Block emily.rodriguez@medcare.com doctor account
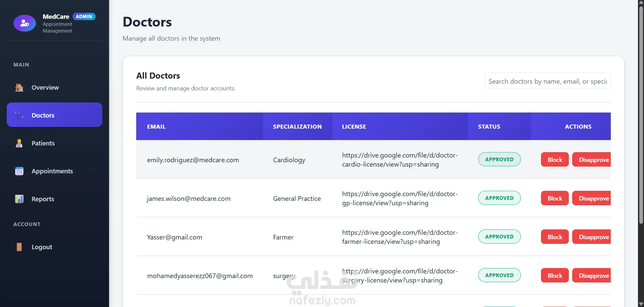Viewport: 644px width, 307px height. tap(554, 160)
